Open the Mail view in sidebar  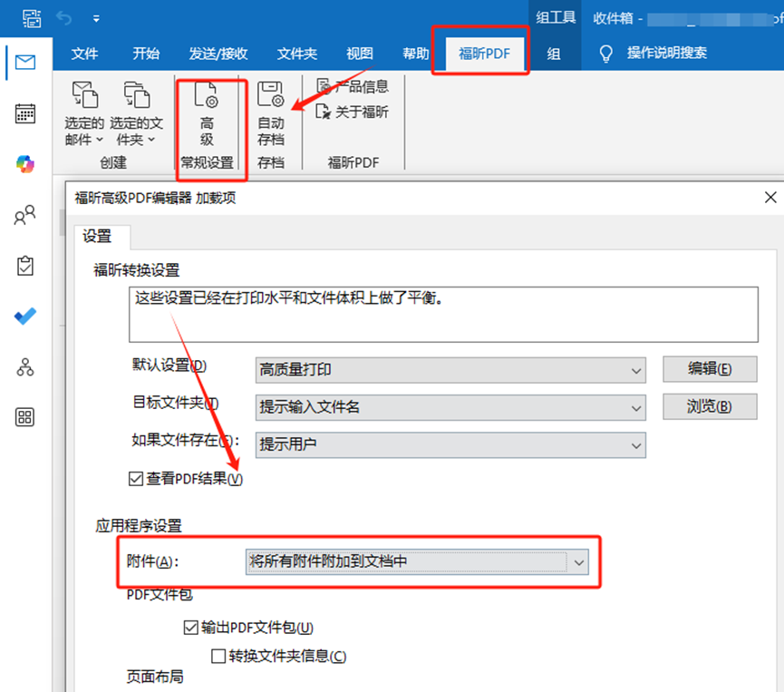(x=25, y=63)
